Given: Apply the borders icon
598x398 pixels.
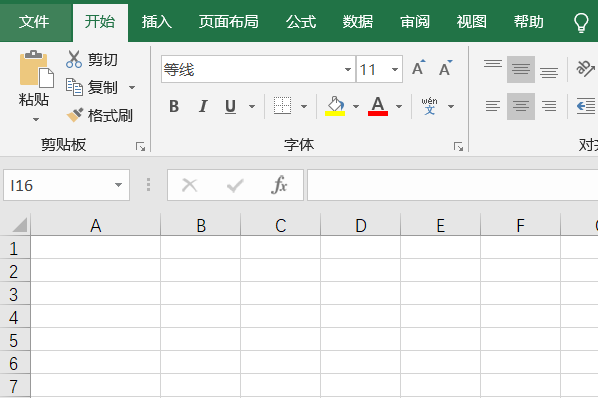Looking at the screenshot, I should [x=282, y=106].
